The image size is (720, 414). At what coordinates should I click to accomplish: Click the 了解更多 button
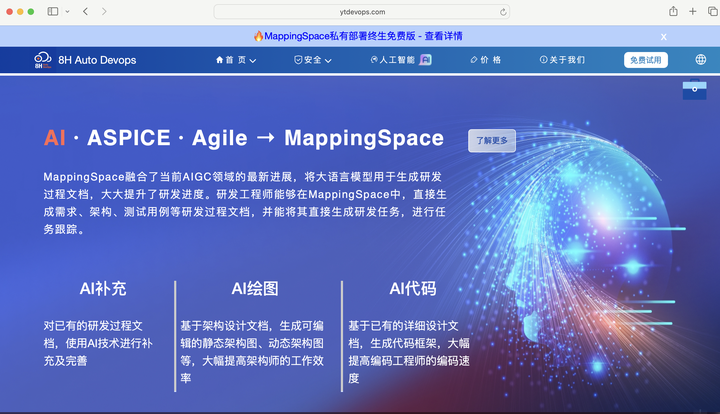[492, 140]
